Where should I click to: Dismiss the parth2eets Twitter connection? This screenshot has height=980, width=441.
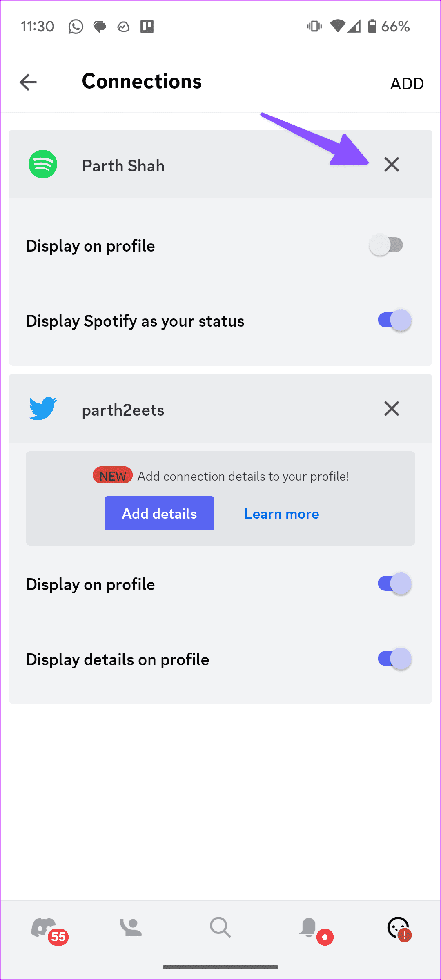[x=391, y=408]
